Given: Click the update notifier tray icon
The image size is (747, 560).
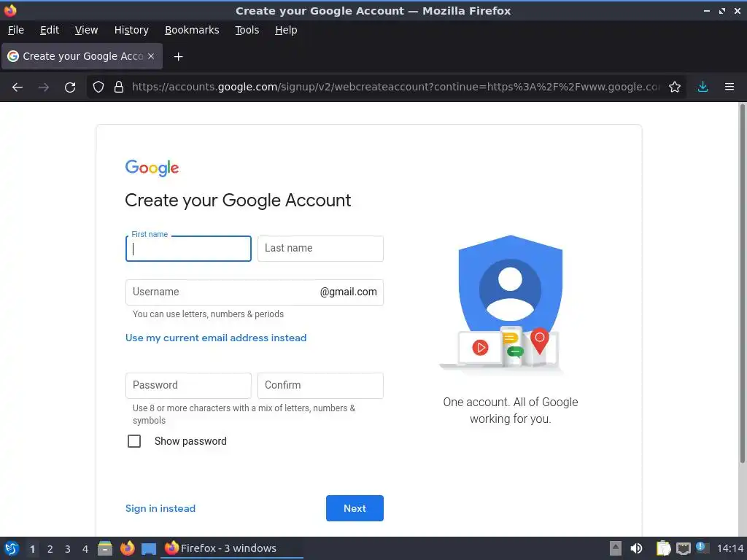Looking at the screenshot, I should [x=701, y=547].
